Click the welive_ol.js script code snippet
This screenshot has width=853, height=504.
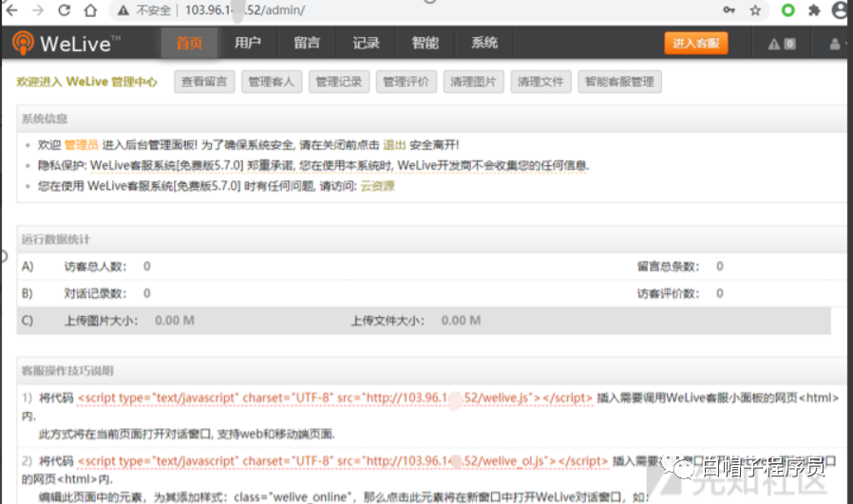tap(343, 461)
